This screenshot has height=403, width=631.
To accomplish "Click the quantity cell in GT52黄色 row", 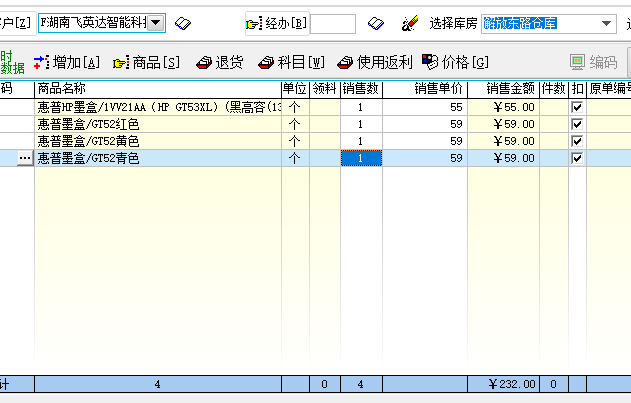I will (x=361, y=141).
